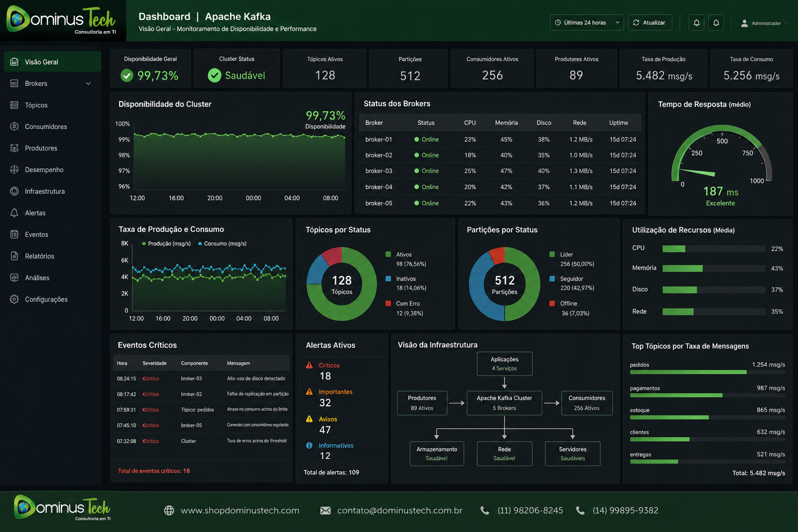Image resolution: width=798 pixels, height=532 pixels.
Task: Click the blue Informativos info icon
Action: pos(309,445)
